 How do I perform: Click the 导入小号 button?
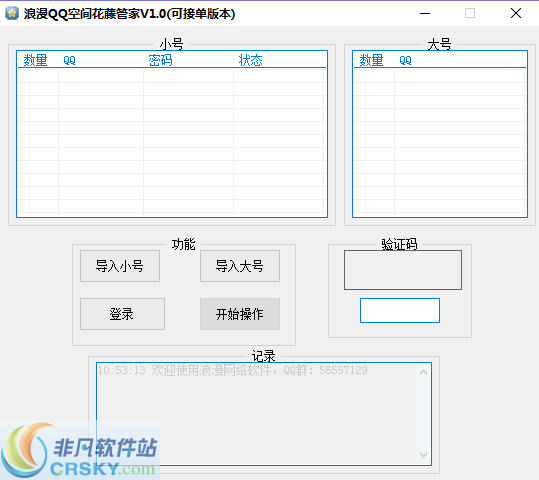pos(120,266)
